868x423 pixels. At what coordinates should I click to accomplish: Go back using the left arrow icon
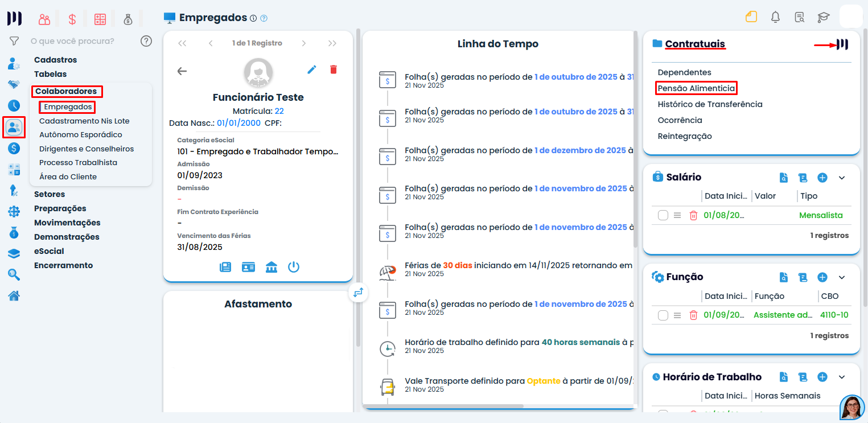click(182, 71)
